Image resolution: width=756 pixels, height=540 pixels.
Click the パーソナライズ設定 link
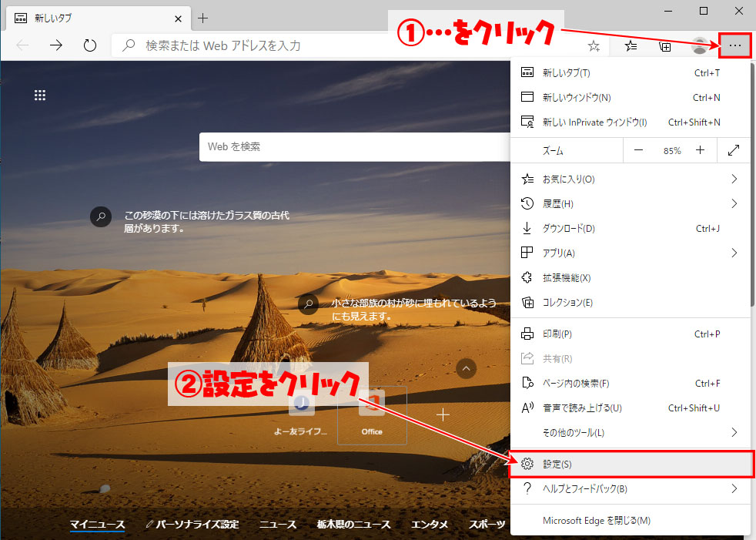(192, 524)
